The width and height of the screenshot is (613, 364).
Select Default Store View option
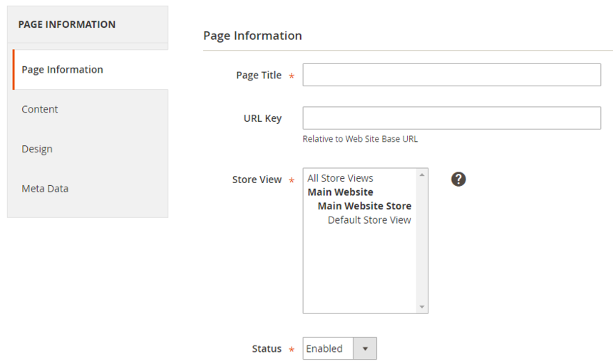point(369,220)
